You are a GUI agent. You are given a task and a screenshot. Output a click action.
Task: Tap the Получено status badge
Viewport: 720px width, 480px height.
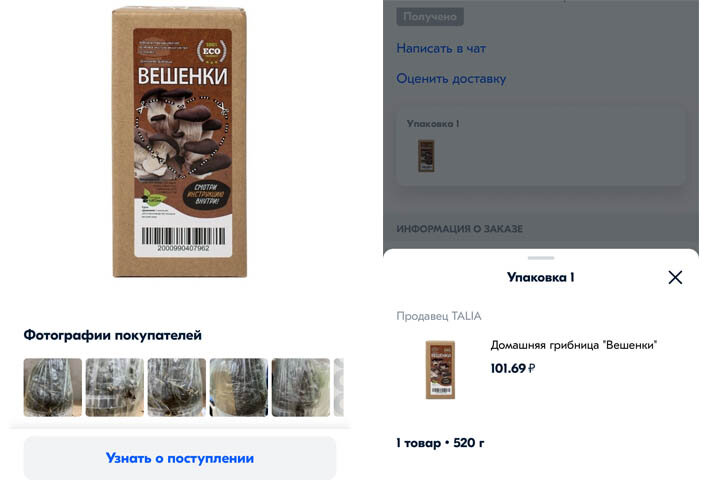tap(430, 17)
